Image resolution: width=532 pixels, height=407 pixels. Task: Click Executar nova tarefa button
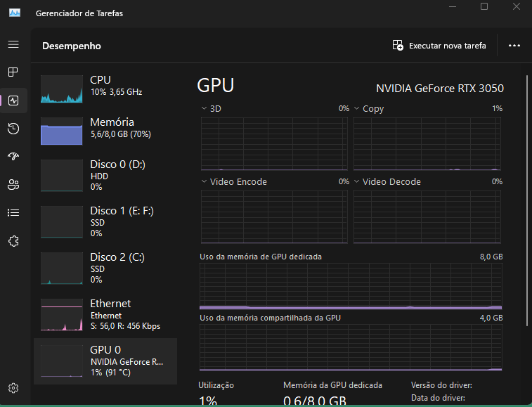point(439,46)
